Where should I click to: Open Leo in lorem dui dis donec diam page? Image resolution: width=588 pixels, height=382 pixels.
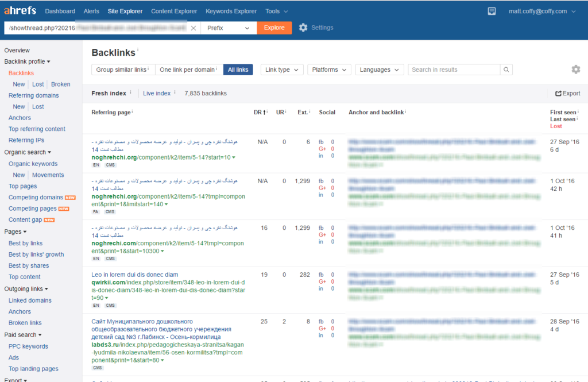pos(134,275)
